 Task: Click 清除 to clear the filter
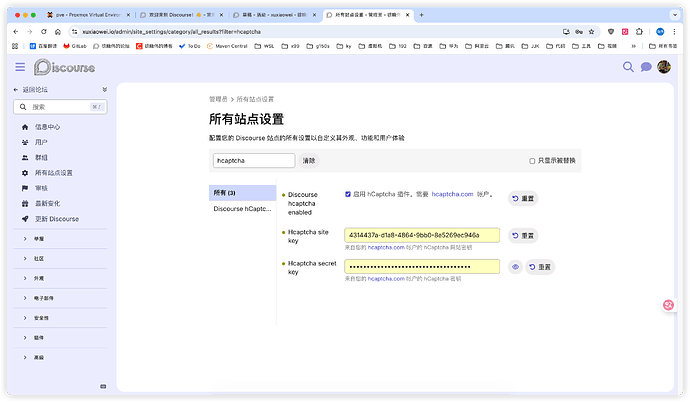(x=309, y=160)
